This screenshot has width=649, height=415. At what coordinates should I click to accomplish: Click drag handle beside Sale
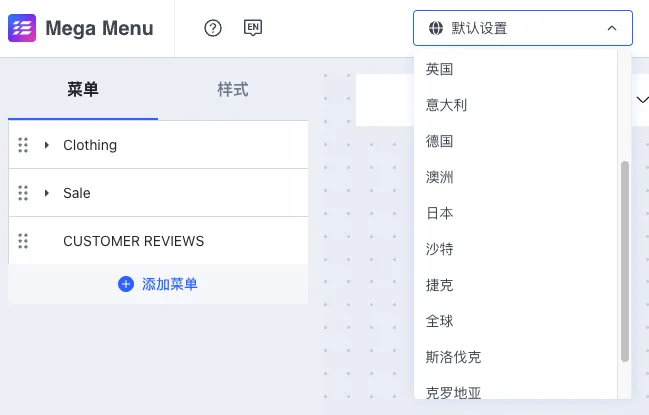click(x=23, y=193)
